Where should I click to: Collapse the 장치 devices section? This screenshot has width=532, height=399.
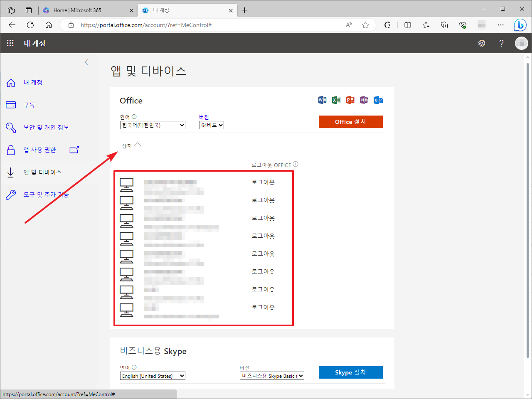(x=131, y=145)
